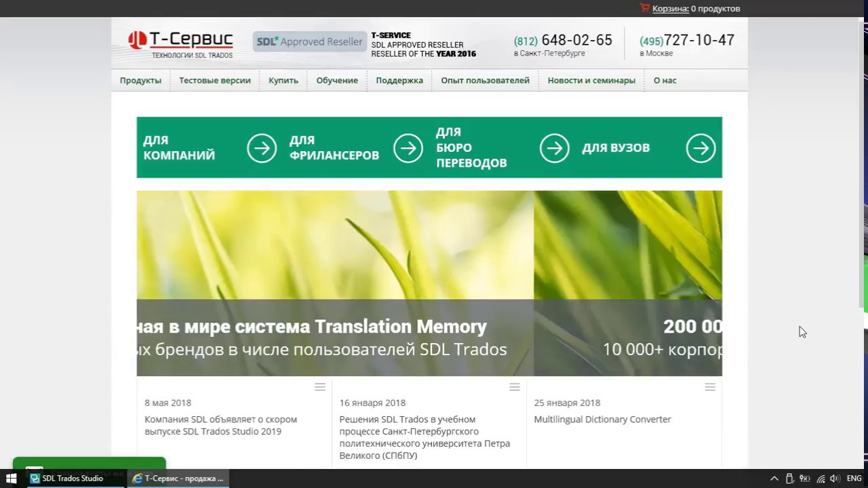Viewport: 868px width, 488px height.
Task: Open the Multilingual Dictionary Converter article
Action: (x=602, y=420)
